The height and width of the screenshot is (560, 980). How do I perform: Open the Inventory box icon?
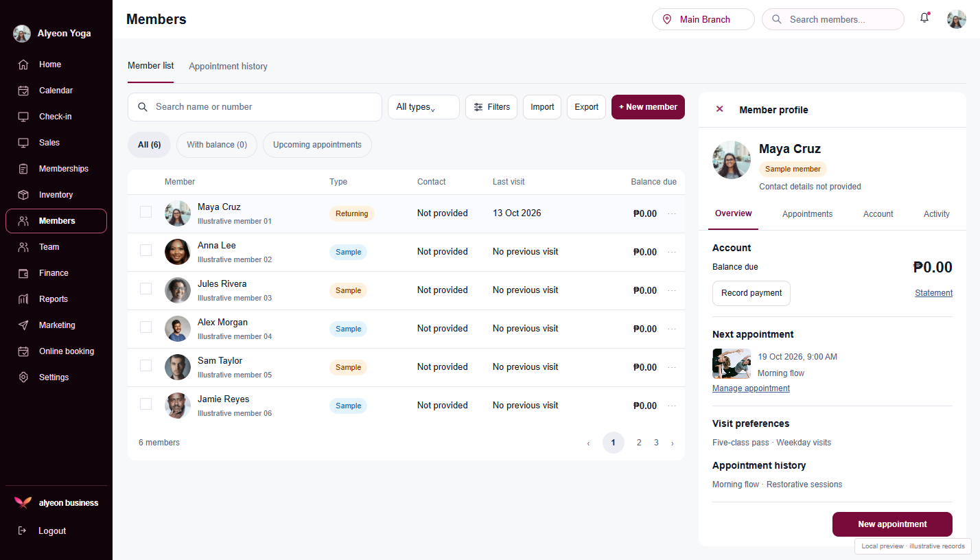coord(23,195)
